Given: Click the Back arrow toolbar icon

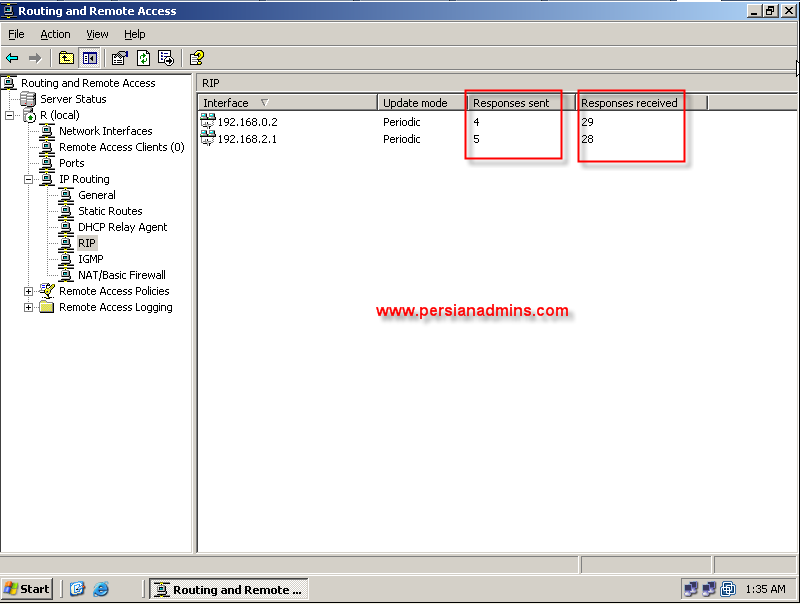Looking at the screenshot, I should [12, 58].
